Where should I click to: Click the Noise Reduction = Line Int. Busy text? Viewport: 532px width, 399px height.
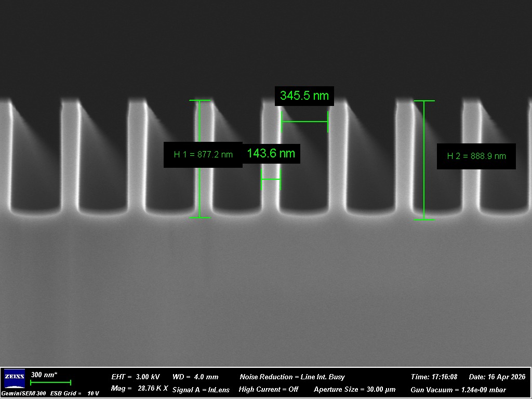tap(292, 377)
